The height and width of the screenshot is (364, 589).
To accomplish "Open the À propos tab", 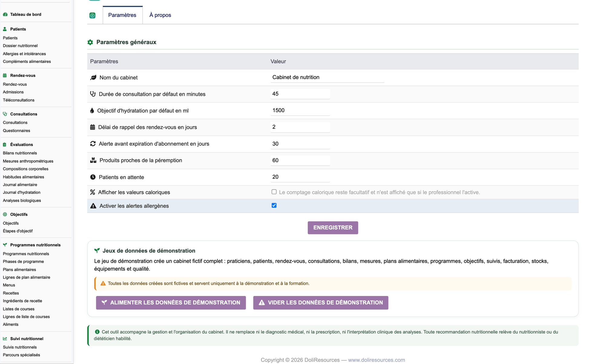I will click(x=160, y=15).
